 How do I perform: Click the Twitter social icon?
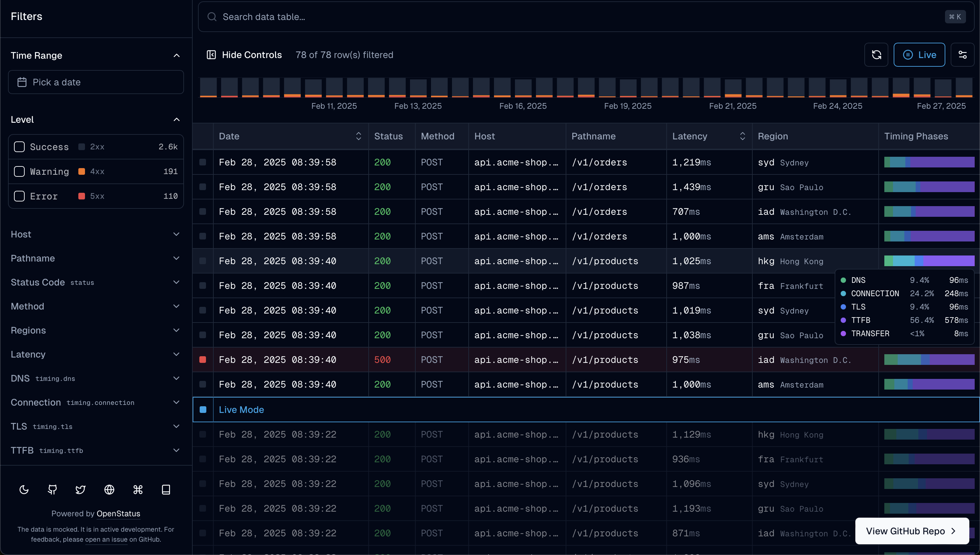pyautogui.click(x=81, y=490)
